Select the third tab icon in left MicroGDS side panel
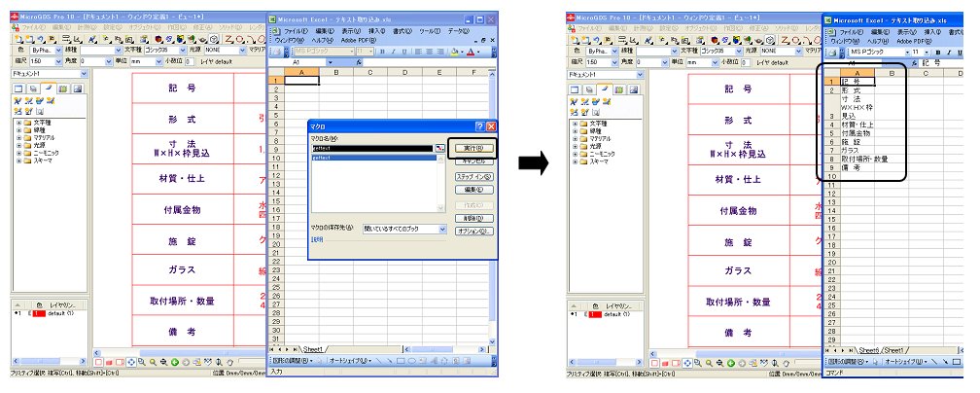The height and width of the screenshot is (393, 980). point(49,89)
